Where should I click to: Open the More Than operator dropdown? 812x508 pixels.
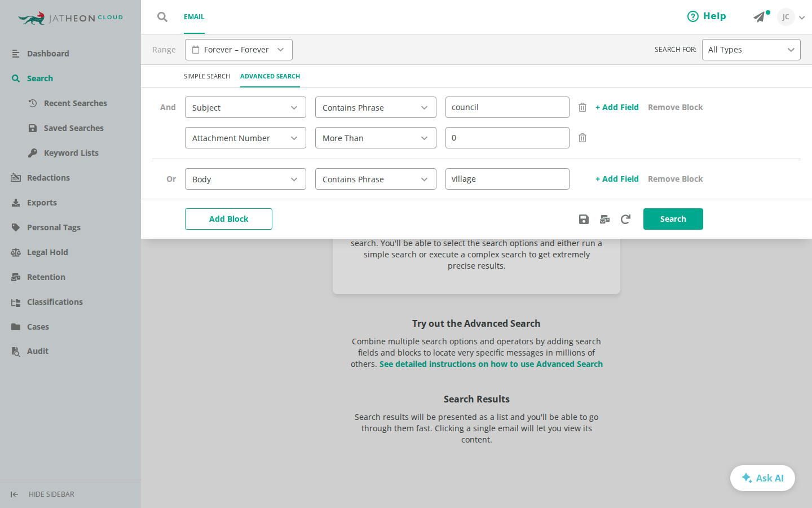click(376, 138)
